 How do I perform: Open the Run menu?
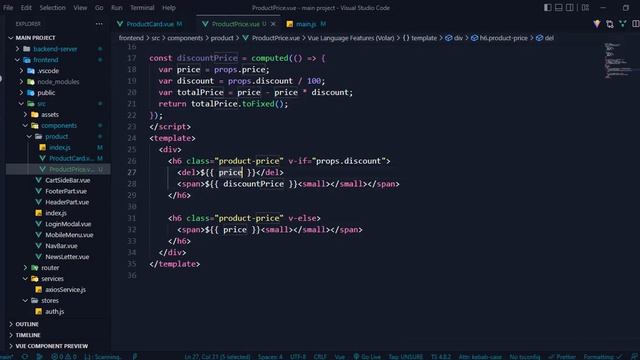(117, 8)
